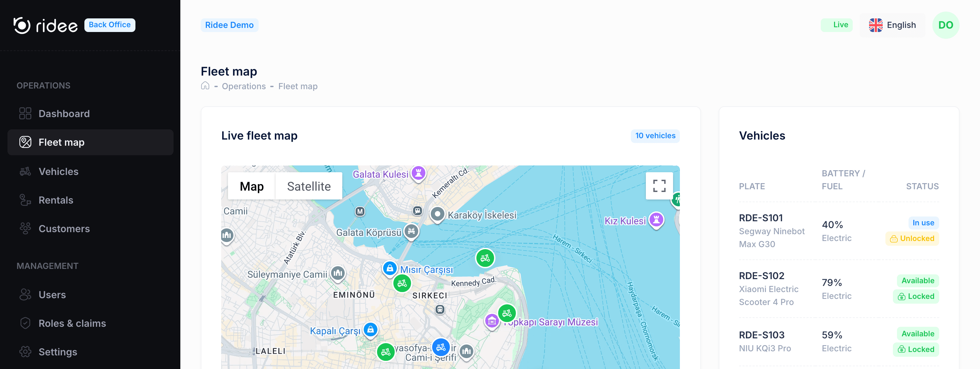Click the Locked badge for RDE-S102
The width and height of the screenshot is (980, 369).
pyautogui.click(x=916, y=296)
